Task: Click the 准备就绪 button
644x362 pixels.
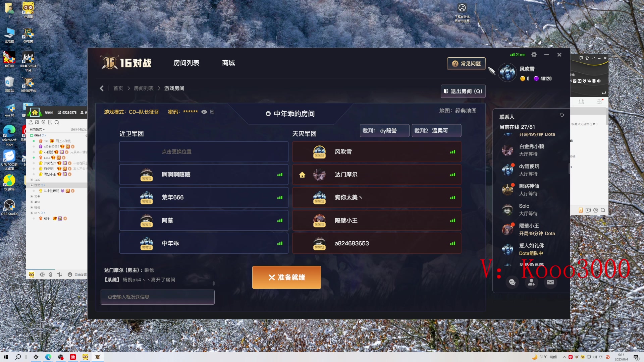Action: [x=286, y=278]
